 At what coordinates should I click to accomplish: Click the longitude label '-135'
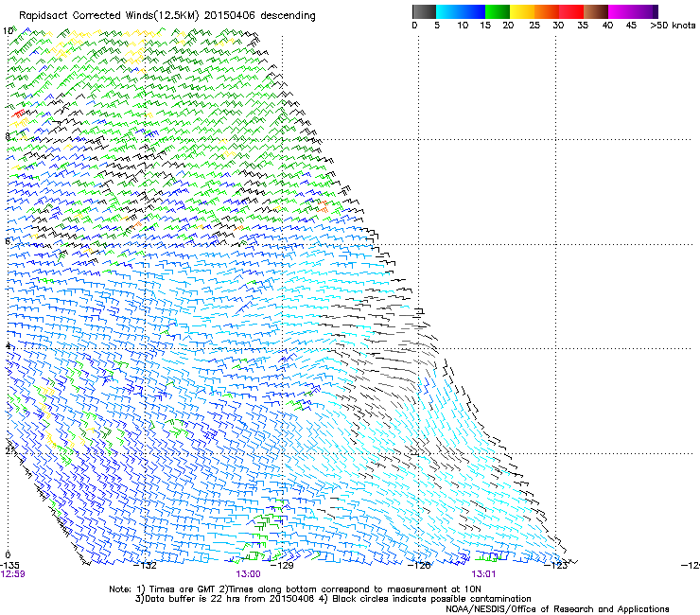9,566
